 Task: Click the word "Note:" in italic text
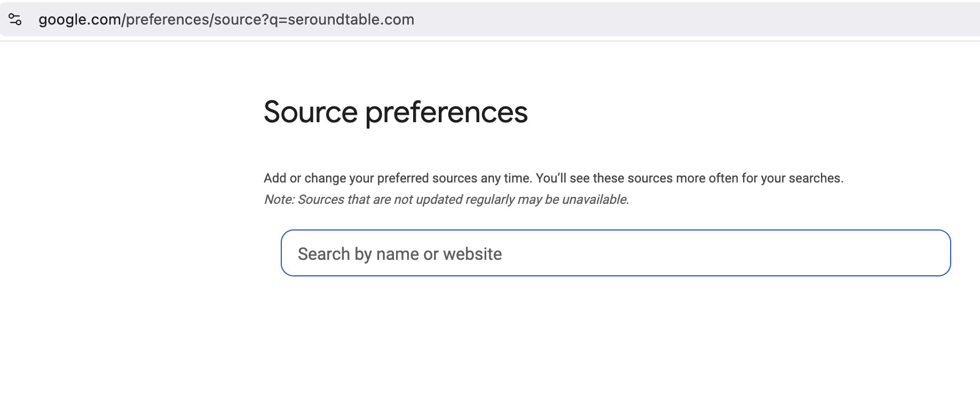(x=279, y=200)
